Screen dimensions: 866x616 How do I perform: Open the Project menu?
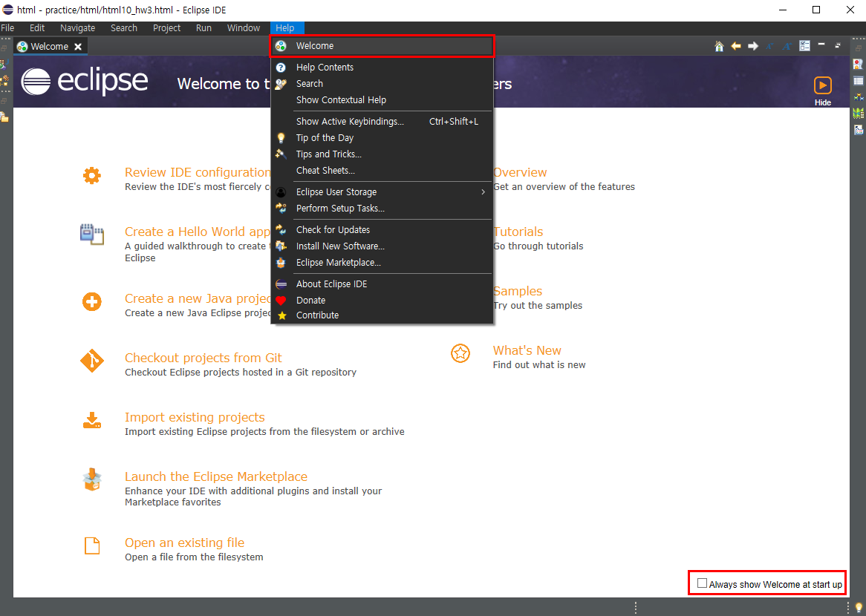coord(167,28)
